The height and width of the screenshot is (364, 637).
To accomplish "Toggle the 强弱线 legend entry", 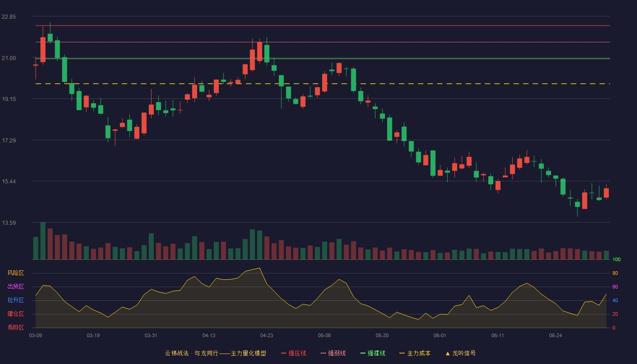I will pos(333,353).
